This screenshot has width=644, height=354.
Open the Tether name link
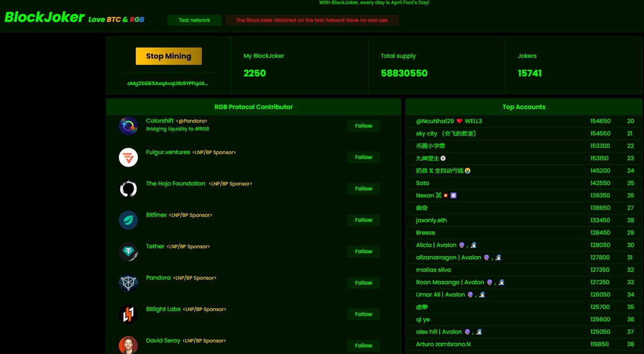click(155, 246)
